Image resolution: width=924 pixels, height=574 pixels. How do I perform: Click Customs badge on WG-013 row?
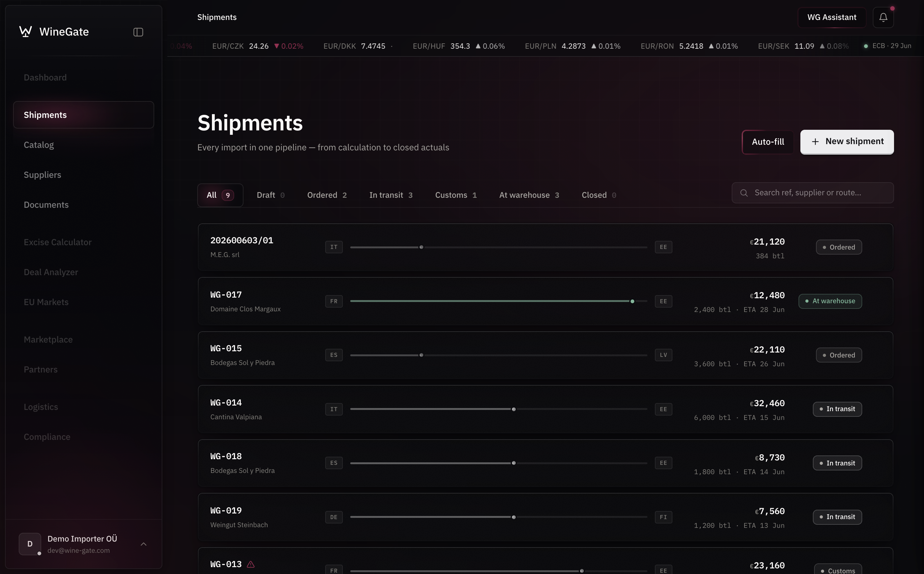(838, 569)
